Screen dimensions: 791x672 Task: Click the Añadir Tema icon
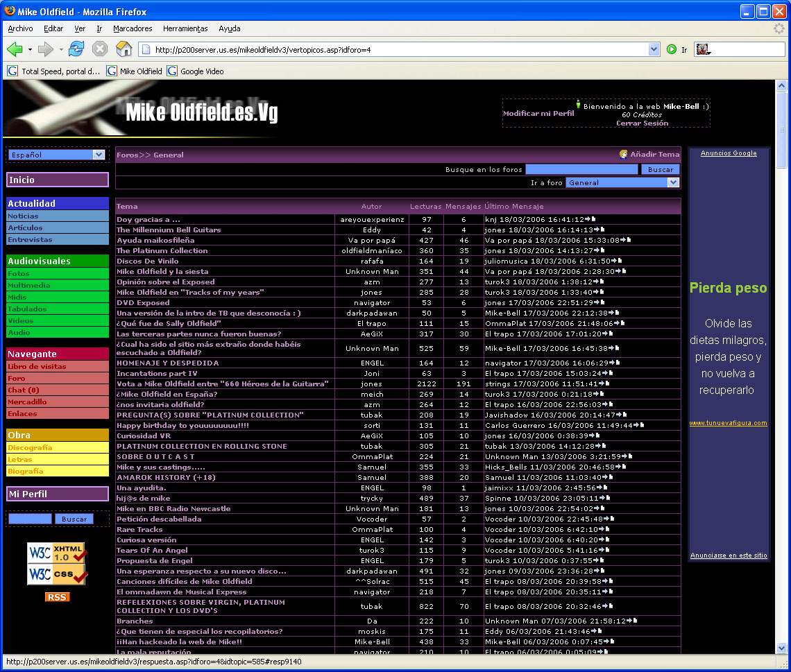(624, 154)
